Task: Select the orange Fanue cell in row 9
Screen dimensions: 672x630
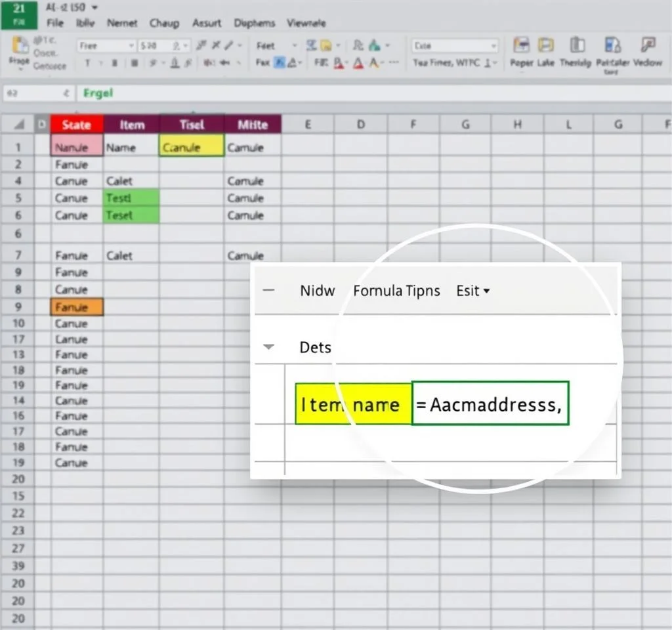Action: point(77,306)
